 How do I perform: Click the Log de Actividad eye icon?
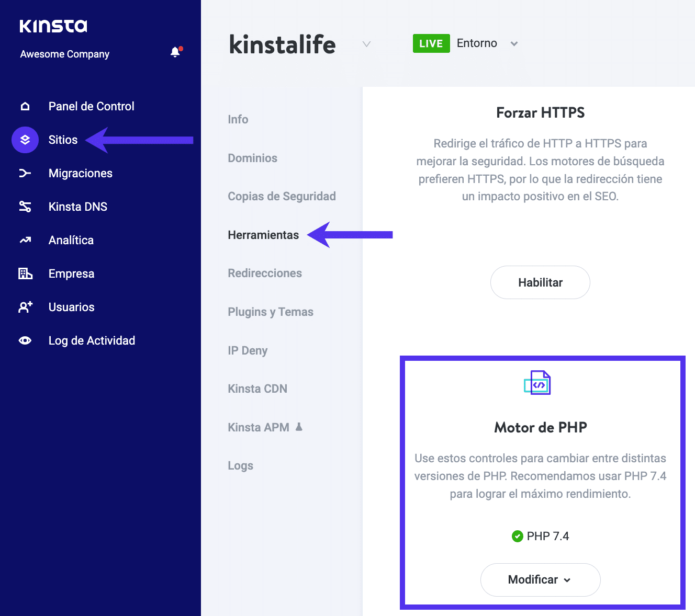click(x=25, y=341)
